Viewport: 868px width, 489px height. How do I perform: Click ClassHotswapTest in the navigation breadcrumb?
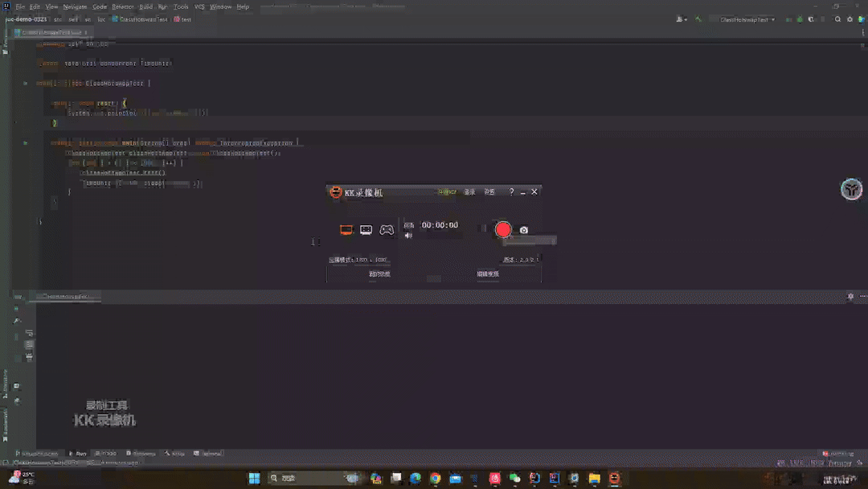point(140,18)
